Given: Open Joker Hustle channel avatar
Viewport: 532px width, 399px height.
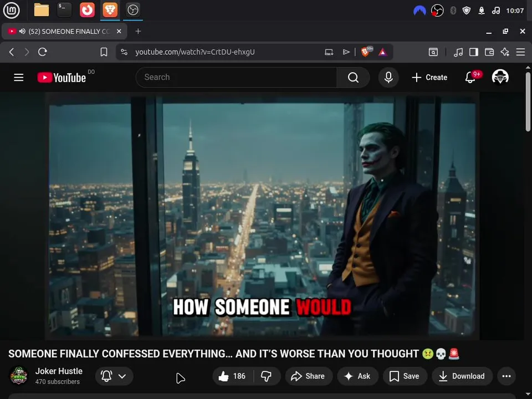Looking at the screenshot, I should (19, 376).
